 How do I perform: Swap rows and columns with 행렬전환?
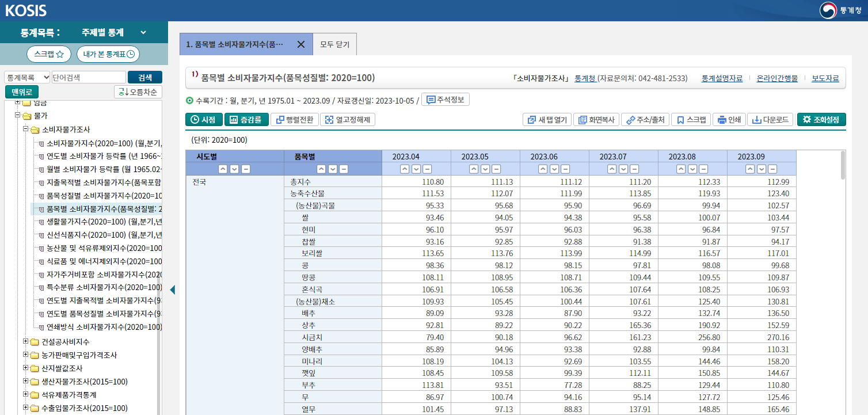tap(295, 120)
